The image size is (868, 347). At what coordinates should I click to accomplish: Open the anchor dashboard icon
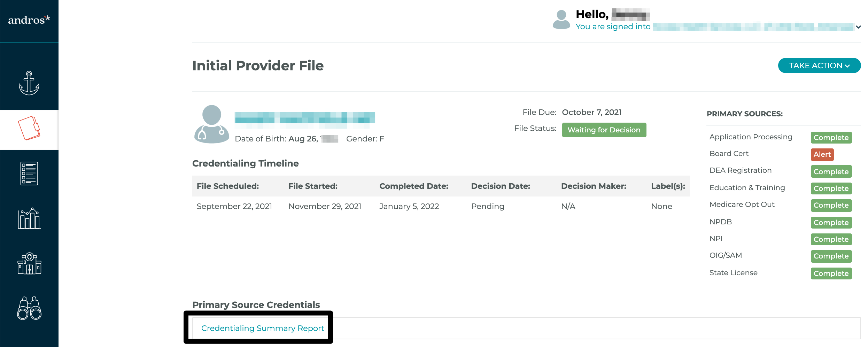(29, 83)
